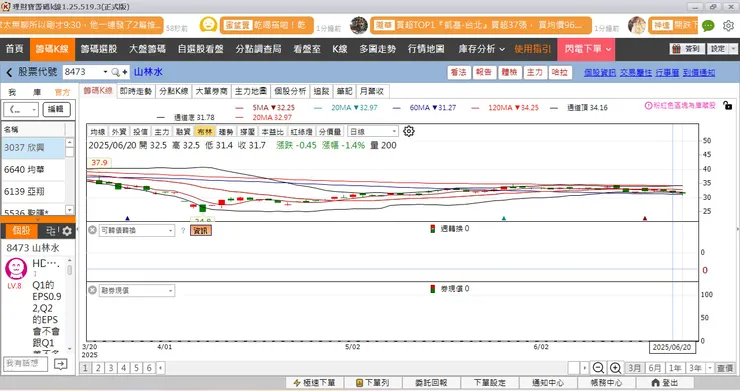Click the 看法 button

point(459,72)
